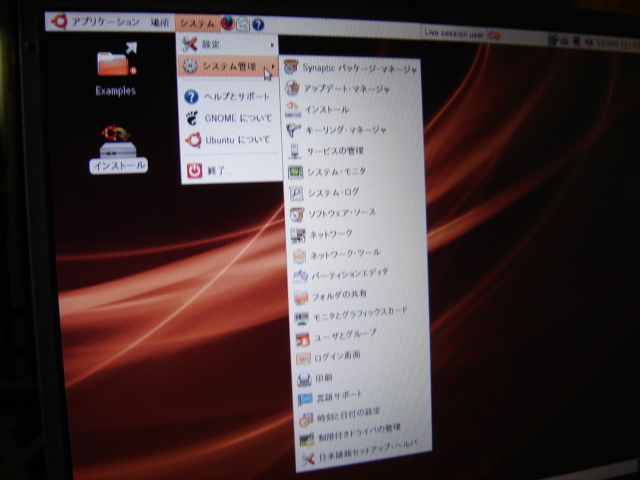Expand the システム管理 submenu
This screenshot has height=480, width=640.
[x=229, y=66]
